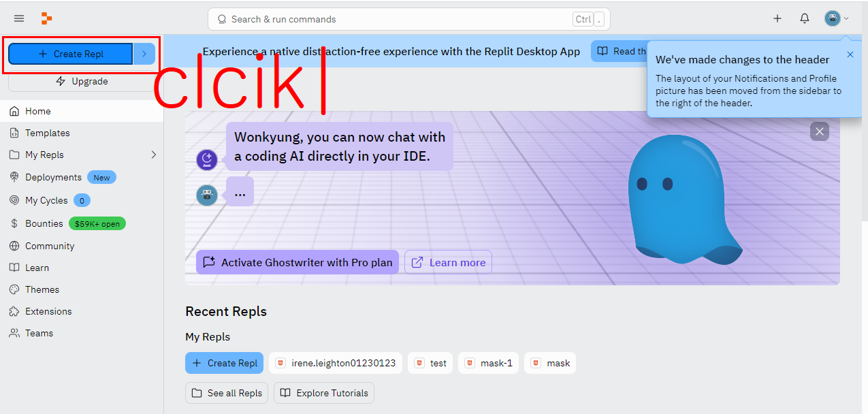Open My Repls in sidebar
This screenshot has height=414, width=868.
[x=82, y=155]
